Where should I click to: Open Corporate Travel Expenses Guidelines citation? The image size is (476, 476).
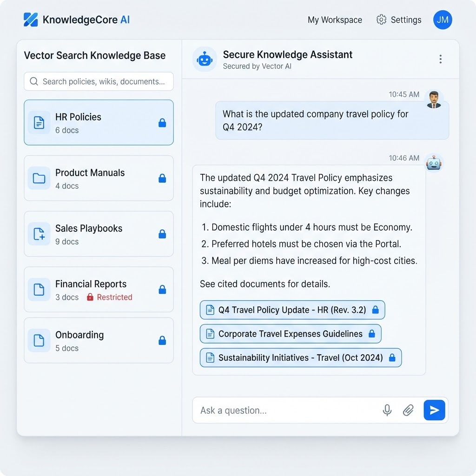point(291,334)
